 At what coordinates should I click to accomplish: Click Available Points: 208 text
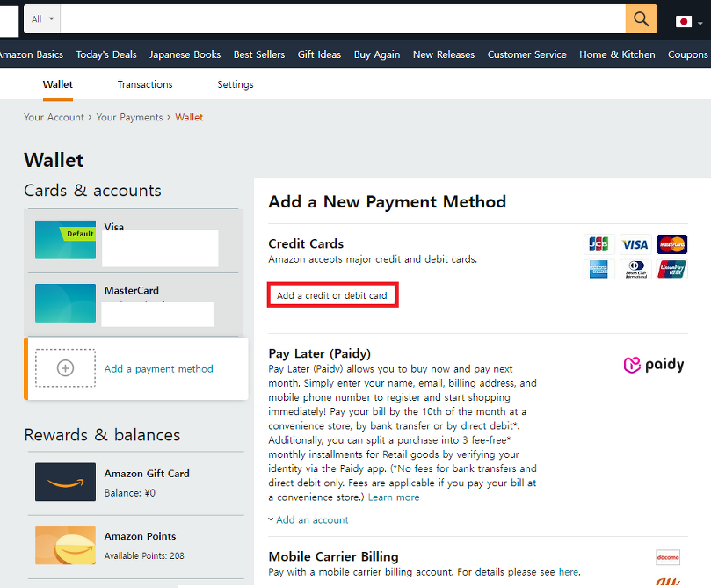click(144, 555)
